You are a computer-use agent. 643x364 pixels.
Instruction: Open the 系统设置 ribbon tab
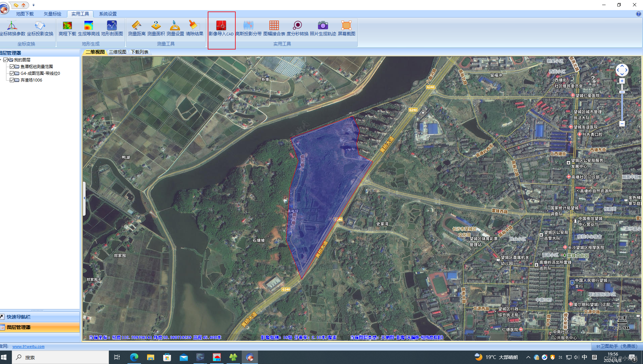point(108,14)
